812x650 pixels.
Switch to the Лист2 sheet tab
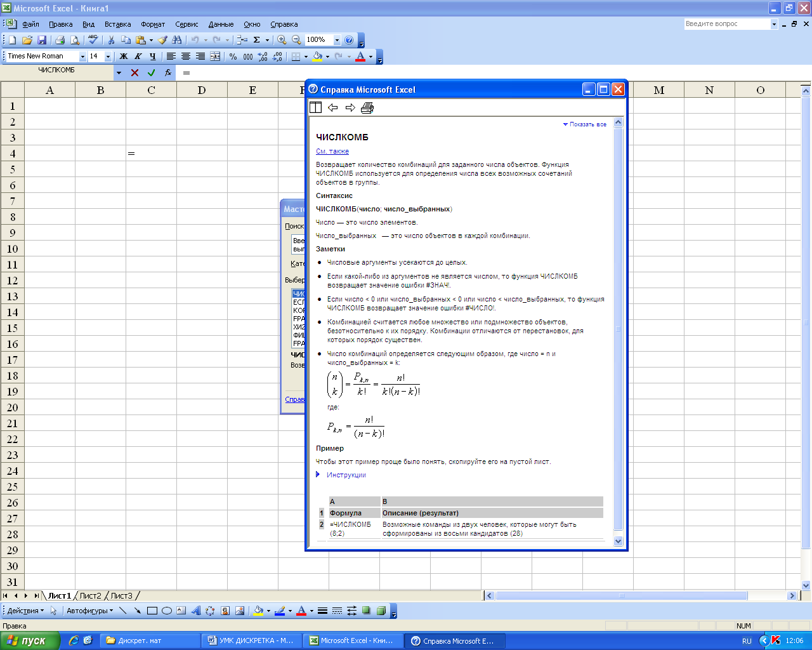(x=90, y=595)
